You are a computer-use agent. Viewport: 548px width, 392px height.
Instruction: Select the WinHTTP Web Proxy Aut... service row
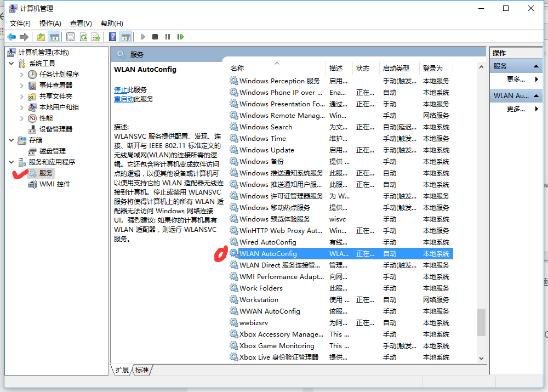(x=341, y=230)
